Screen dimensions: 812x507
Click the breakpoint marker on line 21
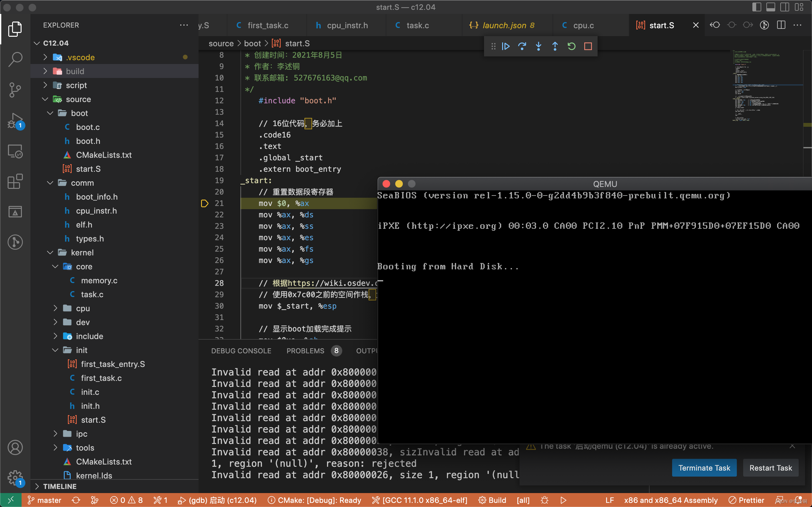[204, 203]
